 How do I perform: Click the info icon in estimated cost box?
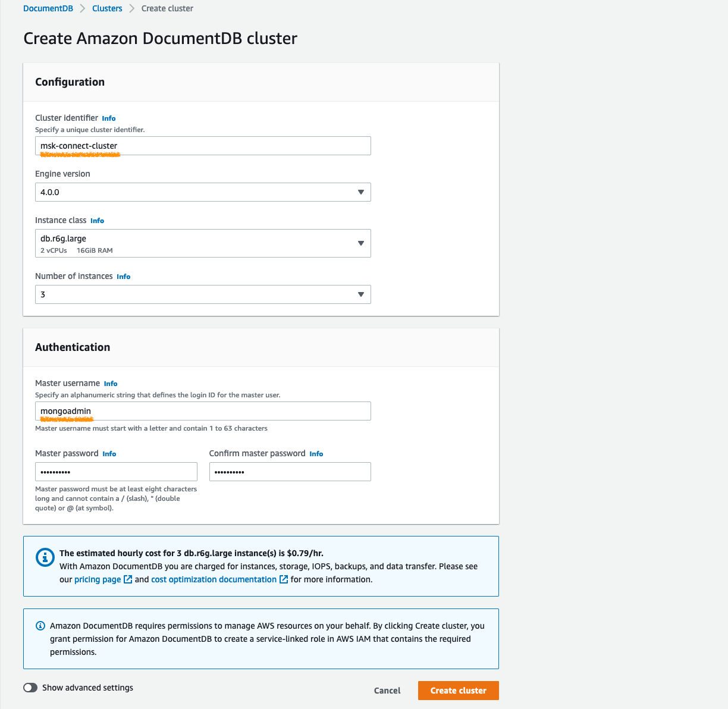coord(45,557)
